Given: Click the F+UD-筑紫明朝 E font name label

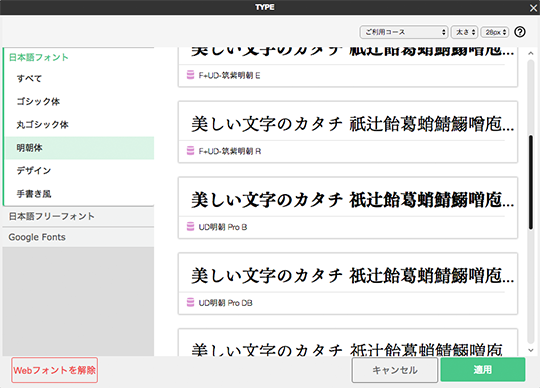Looking at the screenshot, I should (229, 75).
